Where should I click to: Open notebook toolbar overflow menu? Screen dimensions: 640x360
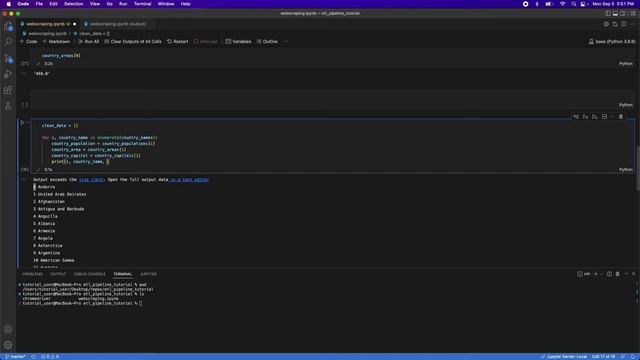[285, 42]
